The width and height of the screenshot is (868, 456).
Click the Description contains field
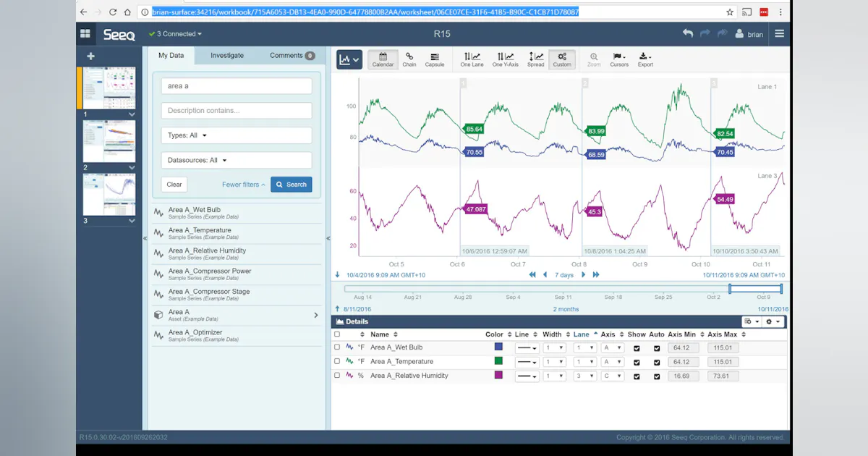237,111
